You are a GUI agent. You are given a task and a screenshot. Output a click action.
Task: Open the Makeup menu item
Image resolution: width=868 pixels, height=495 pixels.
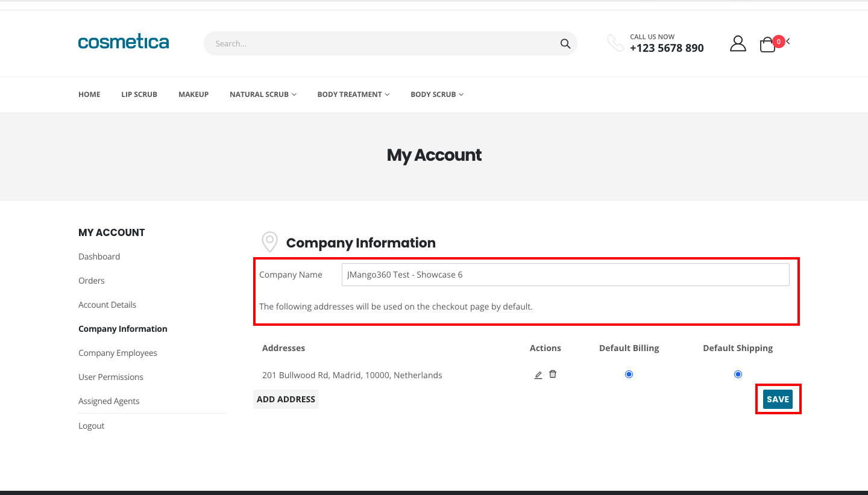(193, 95)
